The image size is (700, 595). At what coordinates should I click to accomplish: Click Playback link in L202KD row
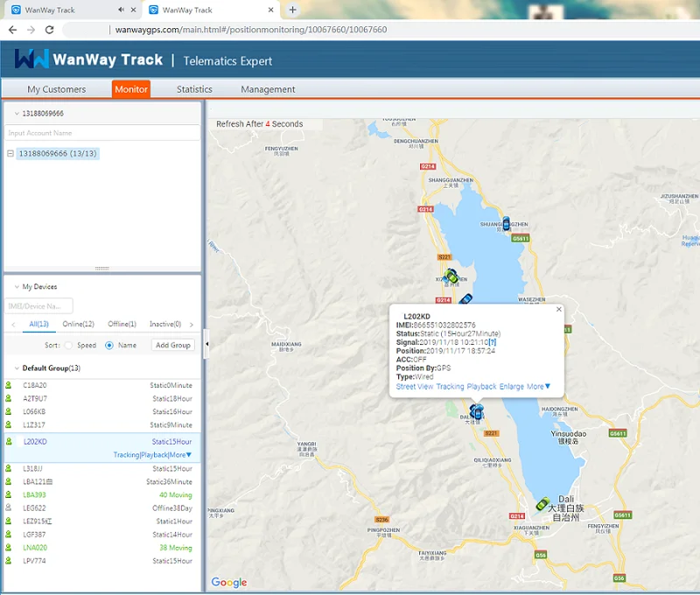pos(154,455)
